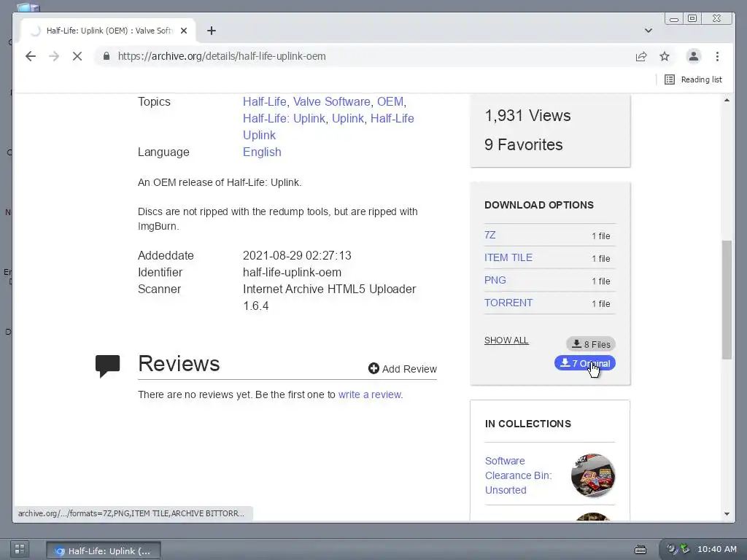
Task: Download the TORRENT file
Action: click(x=508, y=303)
